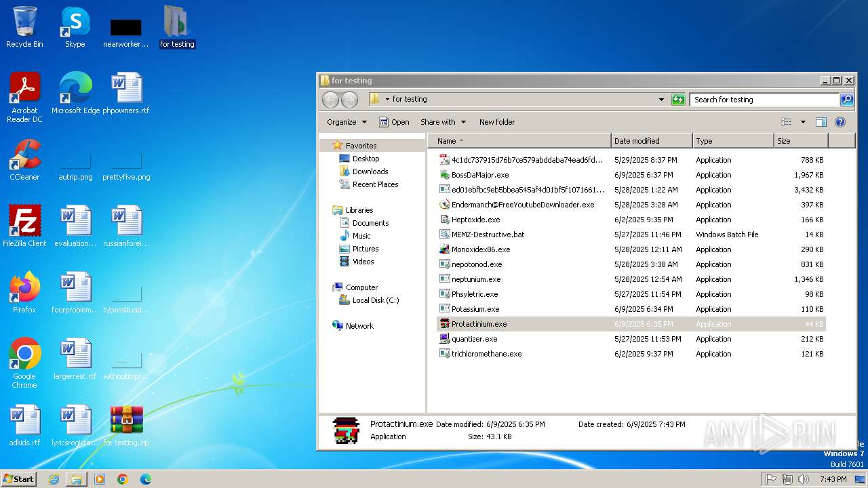Open Internet Explorer from the taskbar
Image resolution: width=868 pixels, height=488 pixels.
point(54,479)
